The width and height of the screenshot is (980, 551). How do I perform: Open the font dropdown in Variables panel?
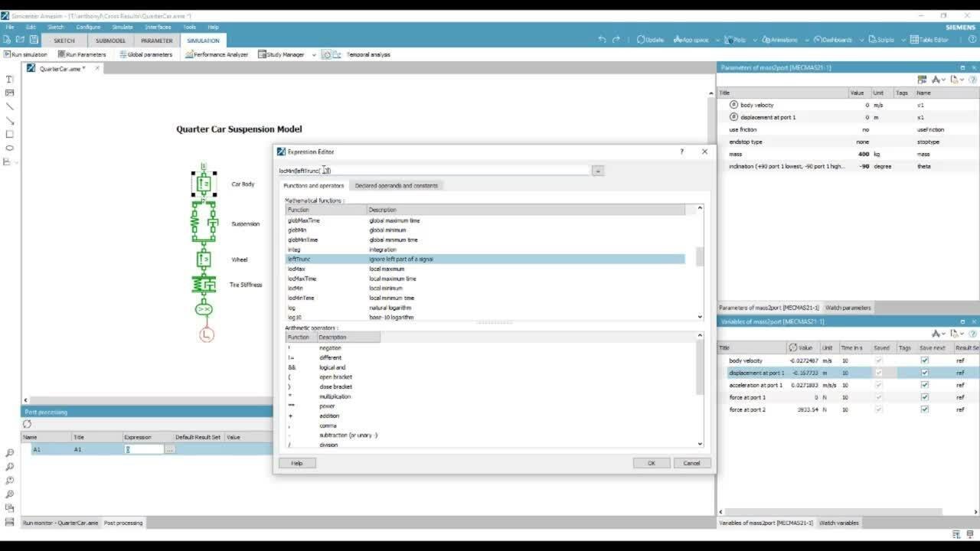(x=939, y=334)
